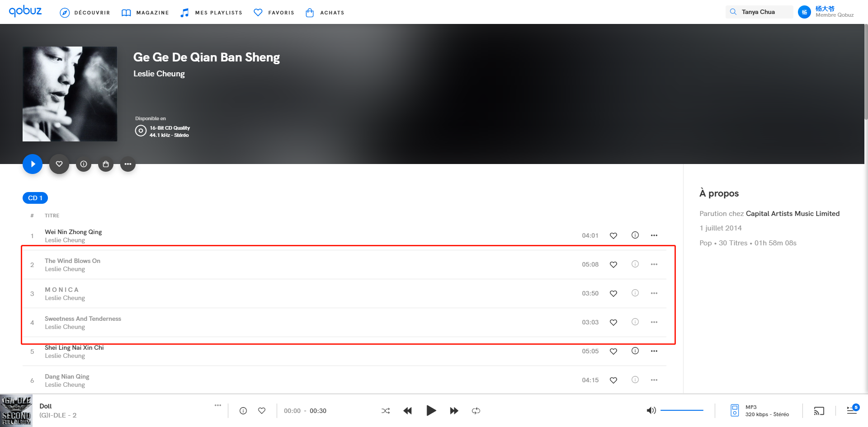
Task: Open the Magazine section
Action: coord(145,13)
